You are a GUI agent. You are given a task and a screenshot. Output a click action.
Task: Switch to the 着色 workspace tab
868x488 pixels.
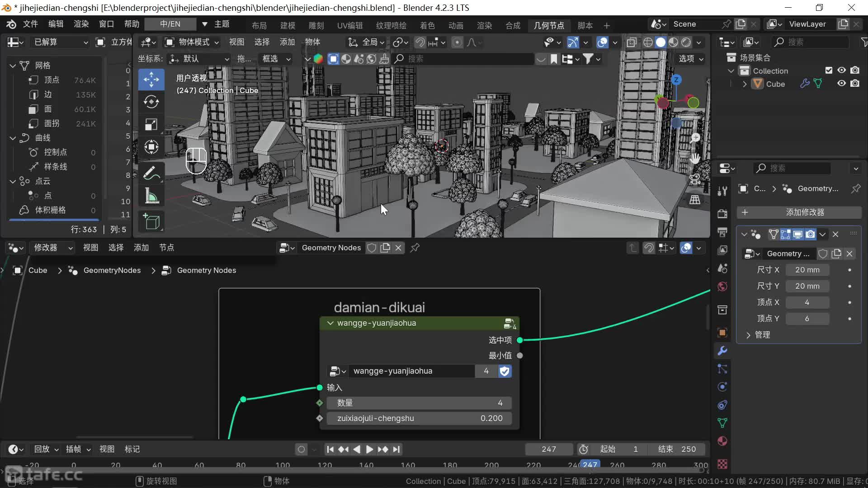[427, 25]
